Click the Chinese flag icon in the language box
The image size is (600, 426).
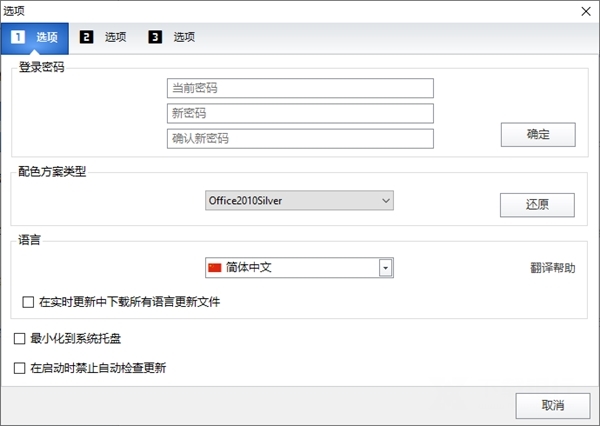[x=215, y=268]
